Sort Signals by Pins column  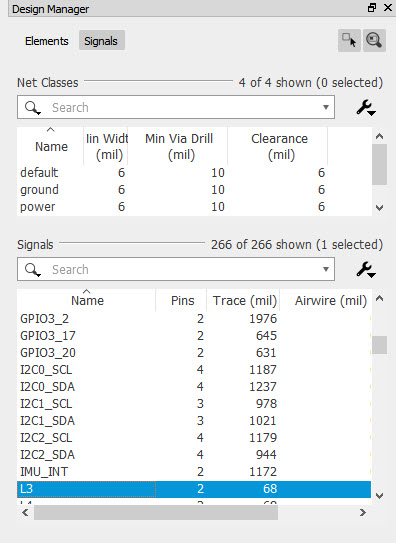[182, 300]
